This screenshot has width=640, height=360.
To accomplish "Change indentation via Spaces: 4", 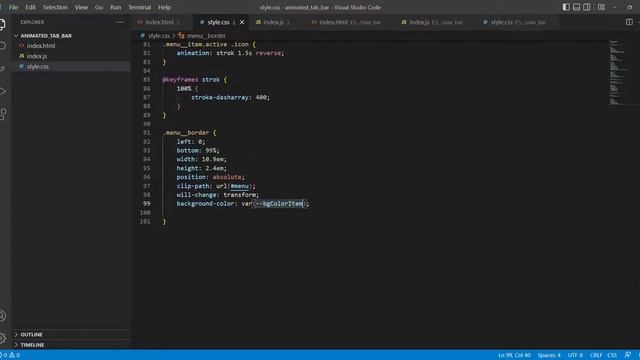I will [549, 355].
